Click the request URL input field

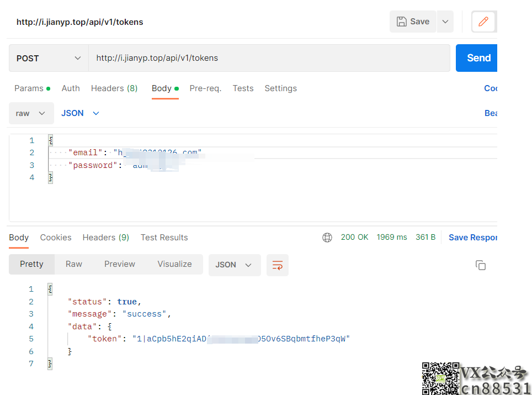click(269, 58)
